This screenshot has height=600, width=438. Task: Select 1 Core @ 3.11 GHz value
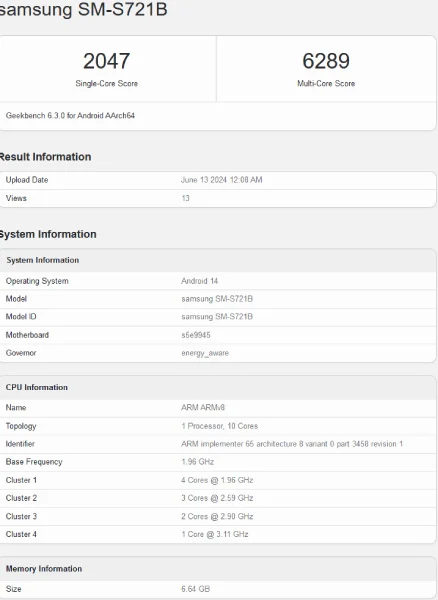click(215, 534)
